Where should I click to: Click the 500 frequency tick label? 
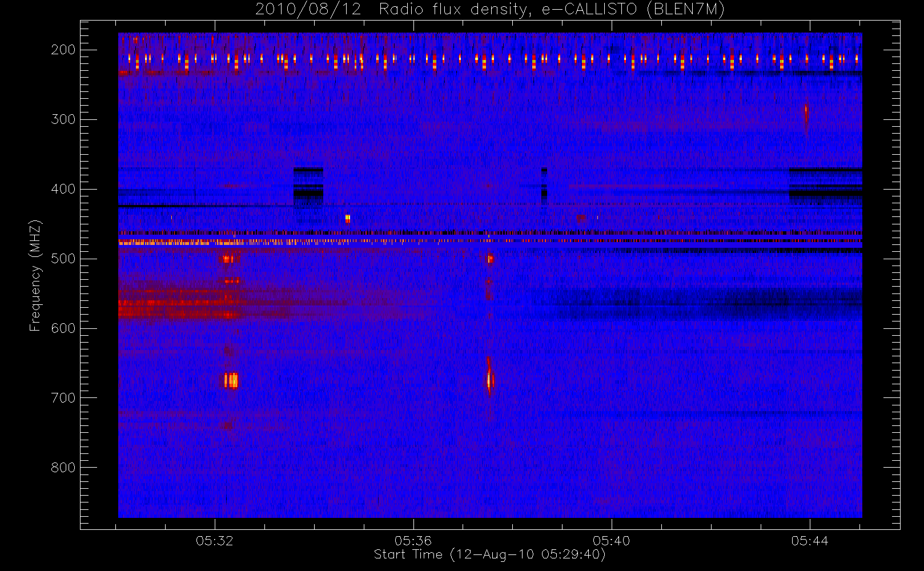click(63, 259)
